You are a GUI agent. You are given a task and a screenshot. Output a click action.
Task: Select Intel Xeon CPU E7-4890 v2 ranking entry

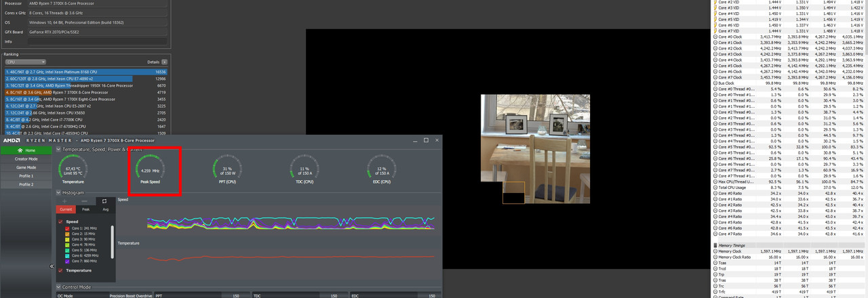pos(86,79)
